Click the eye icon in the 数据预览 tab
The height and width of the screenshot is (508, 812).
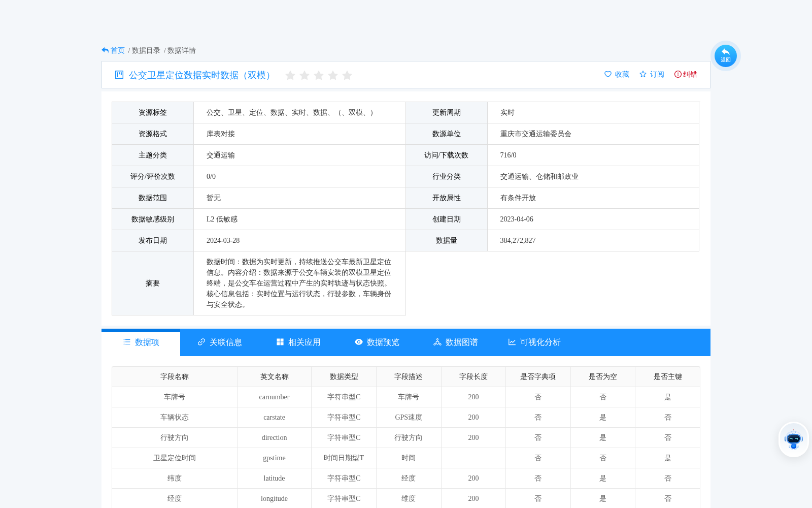tap(359, 342)
